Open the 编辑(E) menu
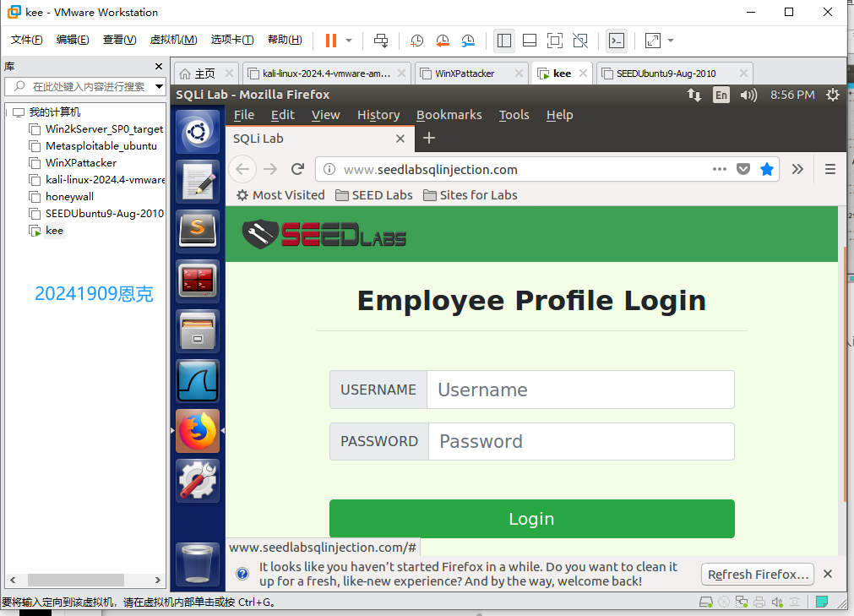This screenshot has height=616, width=854. coord(73,40)
